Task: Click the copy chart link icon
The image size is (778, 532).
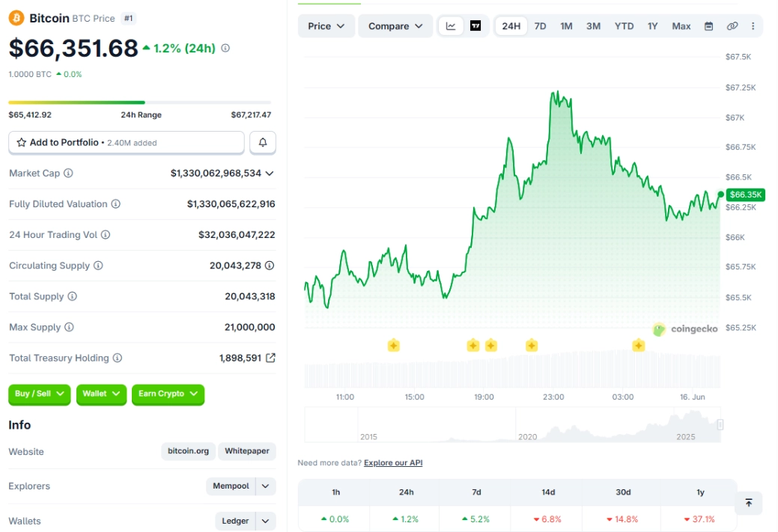Action: pyautogui.click(x=732, y=26)
